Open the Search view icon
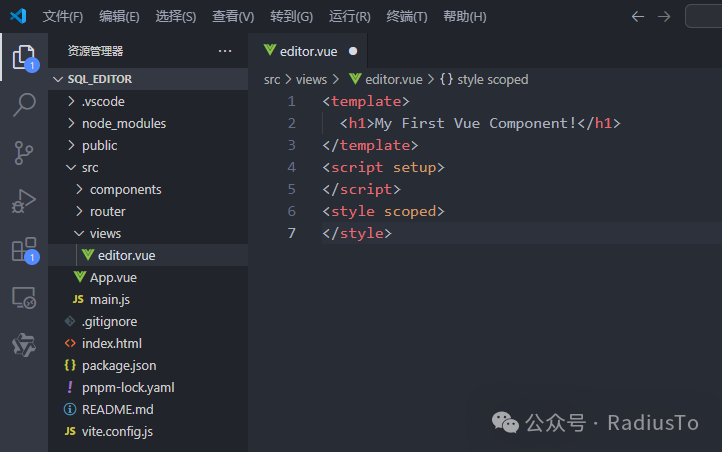Viewport: 722px width, 452px height. pos(23,105)
